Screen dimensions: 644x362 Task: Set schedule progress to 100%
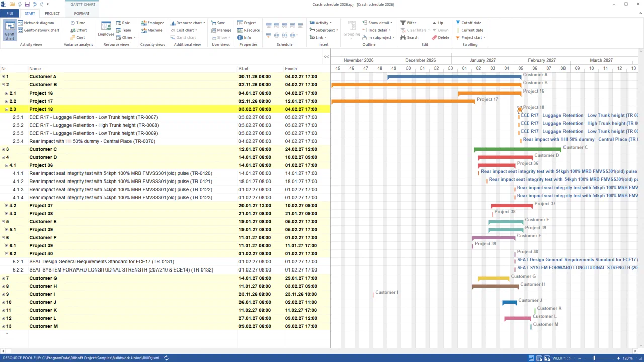click(x=299, y=25)
